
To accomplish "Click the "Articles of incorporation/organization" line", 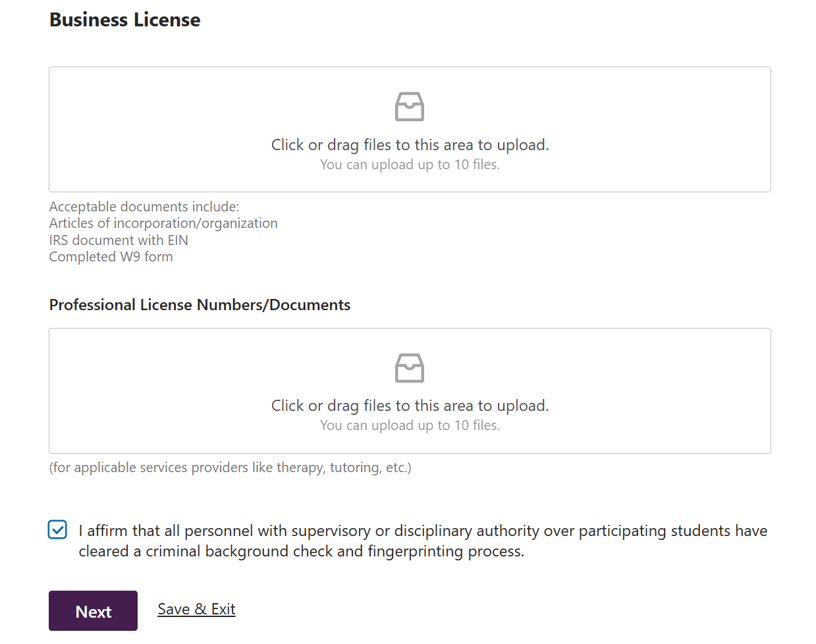I will click(x=163, y=223).
